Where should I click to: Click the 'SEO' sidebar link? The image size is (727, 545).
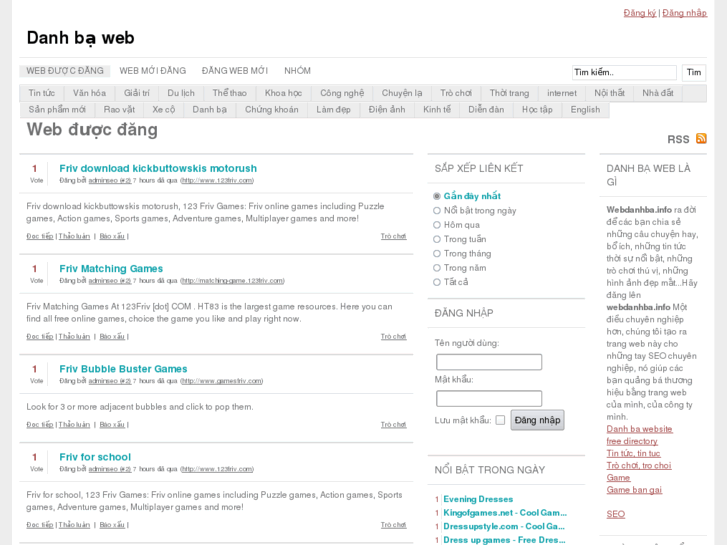[x=616, y=514]
